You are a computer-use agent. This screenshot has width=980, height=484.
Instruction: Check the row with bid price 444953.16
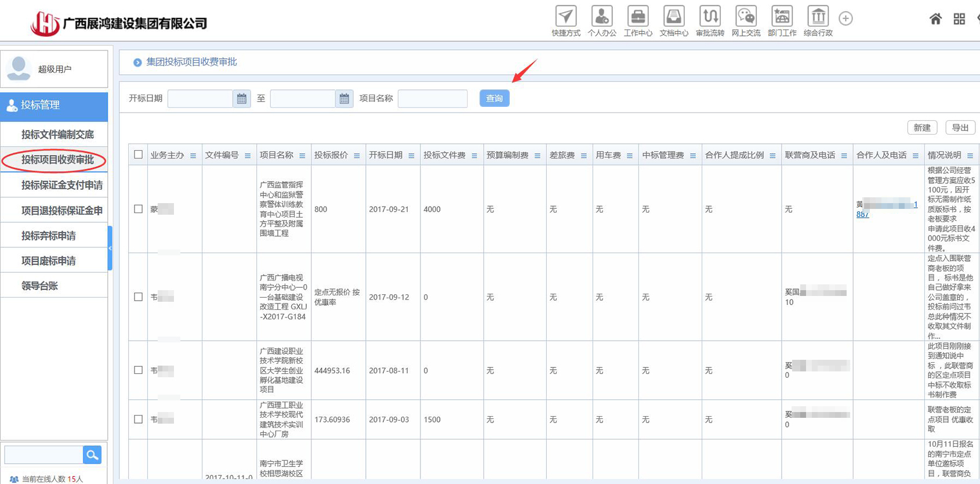click(x=138, y=370)
